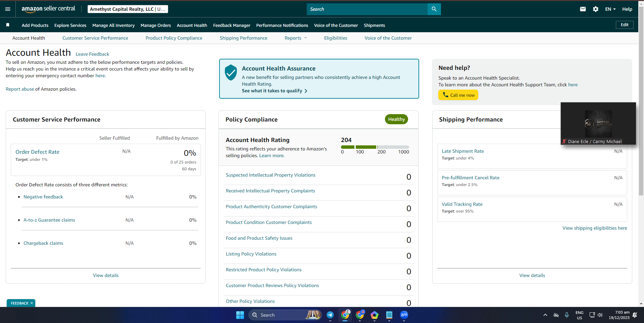Click the Account Health Rating progress bar
Viewport: 644px width, 323px height.
tap(375, 147)
